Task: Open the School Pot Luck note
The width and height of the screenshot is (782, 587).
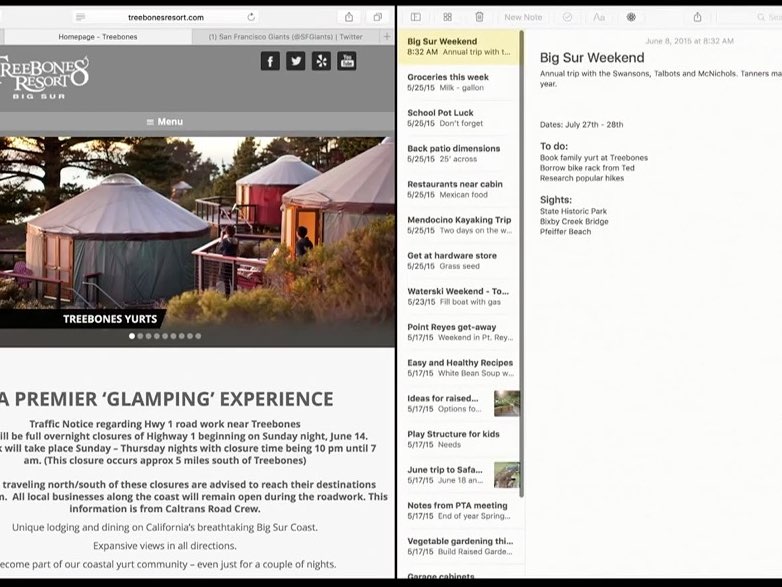Action: click(x=459, y=118)
